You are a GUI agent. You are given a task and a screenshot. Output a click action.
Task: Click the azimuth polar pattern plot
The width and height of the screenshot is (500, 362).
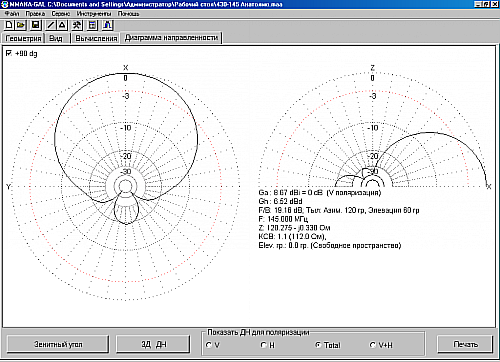click(x=126, y=186)
